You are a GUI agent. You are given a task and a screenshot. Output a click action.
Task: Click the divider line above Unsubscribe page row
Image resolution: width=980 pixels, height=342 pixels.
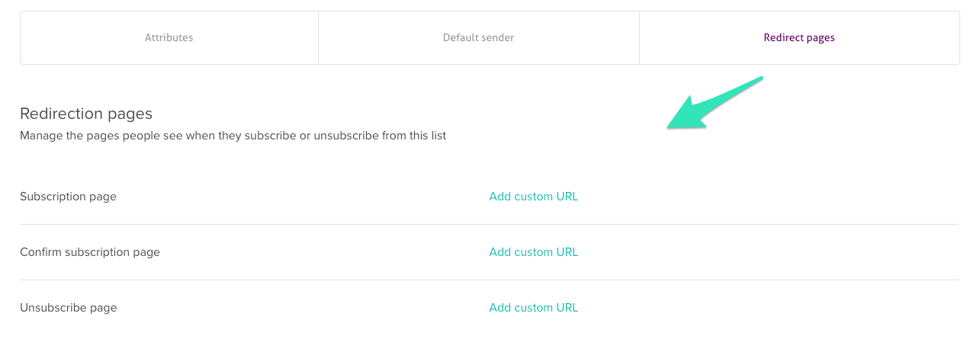point(488,280)
